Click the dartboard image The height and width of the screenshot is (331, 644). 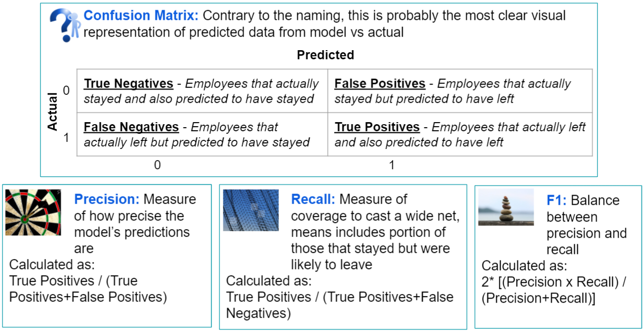tap(33, 212)
